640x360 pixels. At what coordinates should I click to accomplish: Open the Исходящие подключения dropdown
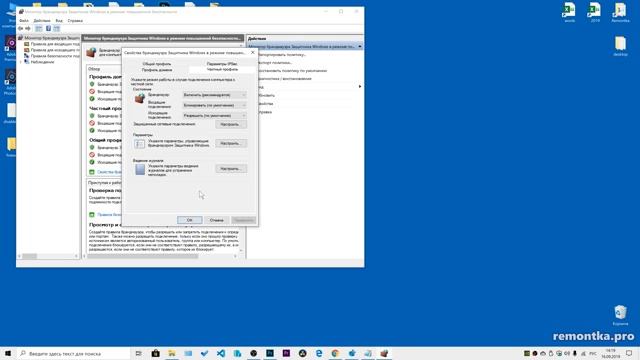214,116
